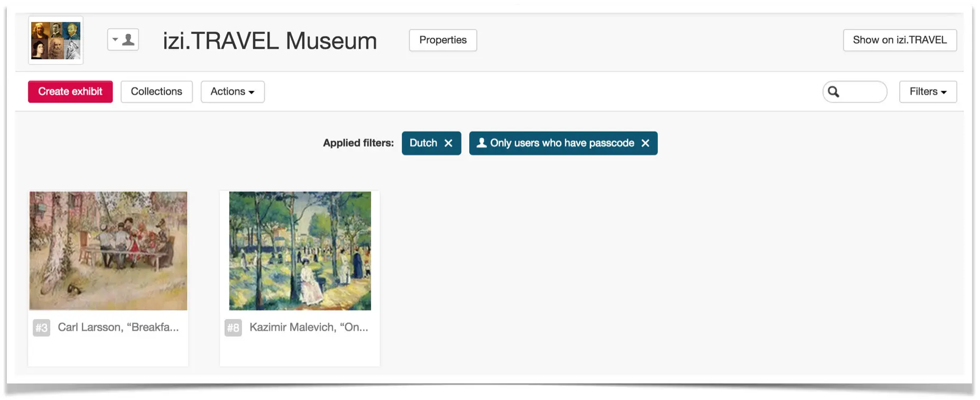Open the museum logo thumbnail
The width and height of the screenshot is (980, 400).
coord(56,40)
